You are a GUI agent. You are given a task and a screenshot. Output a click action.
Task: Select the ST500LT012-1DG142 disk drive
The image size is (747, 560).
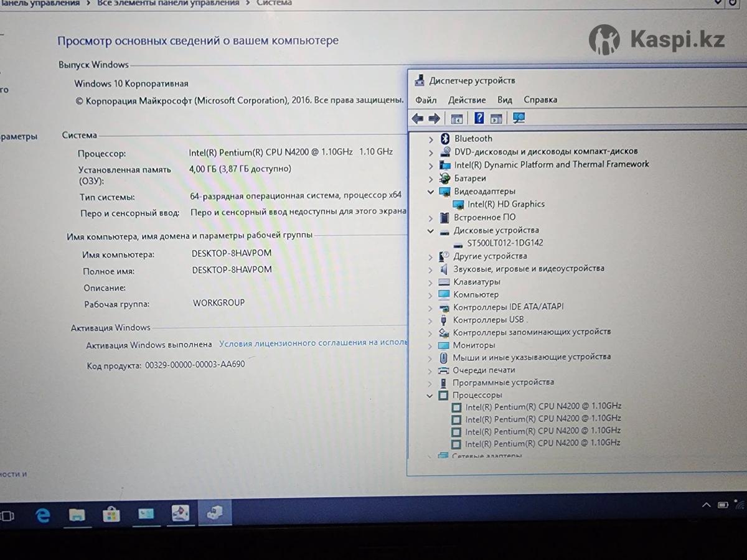[504, 243]
